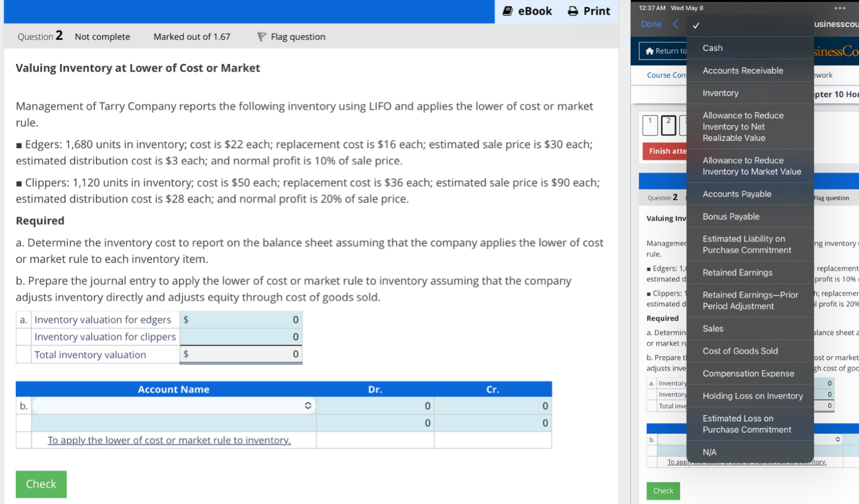Click the home icon on the Return button

coord(650,51)
